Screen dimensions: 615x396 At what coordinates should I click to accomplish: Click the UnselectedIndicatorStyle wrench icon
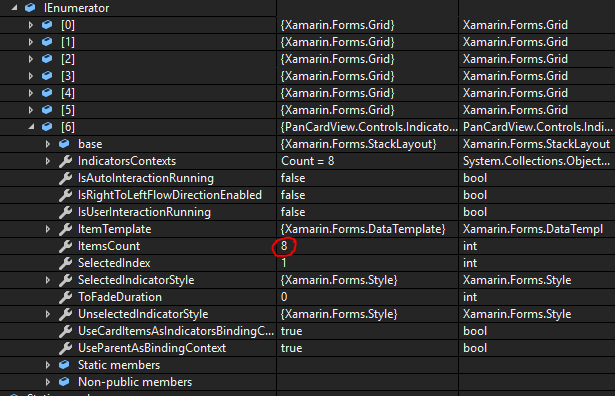coord(66,314)
